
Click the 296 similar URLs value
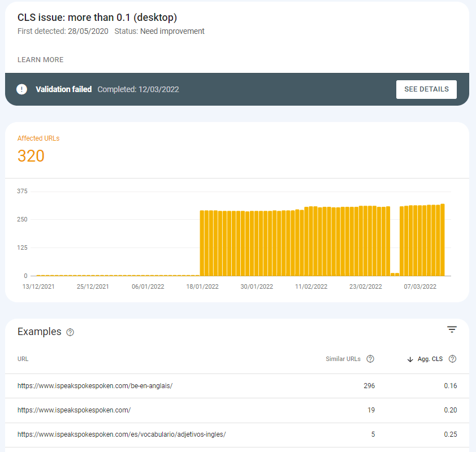369,386
